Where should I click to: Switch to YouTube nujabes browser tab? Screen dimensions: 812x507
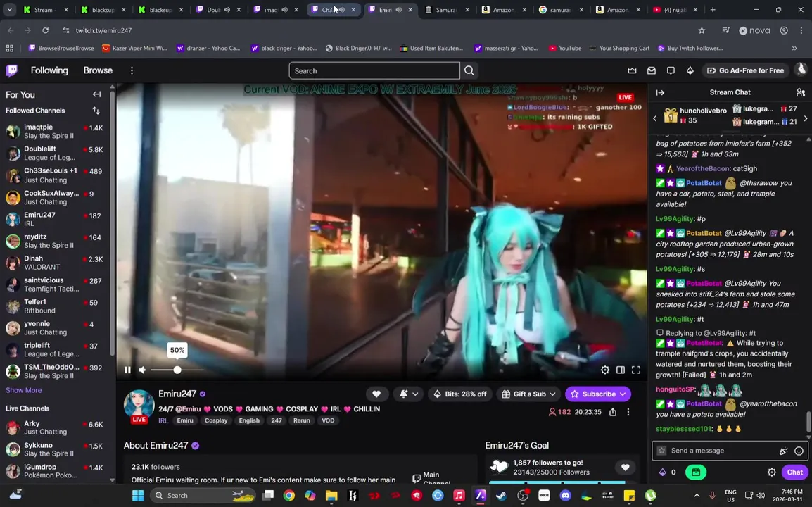(674, 9)
